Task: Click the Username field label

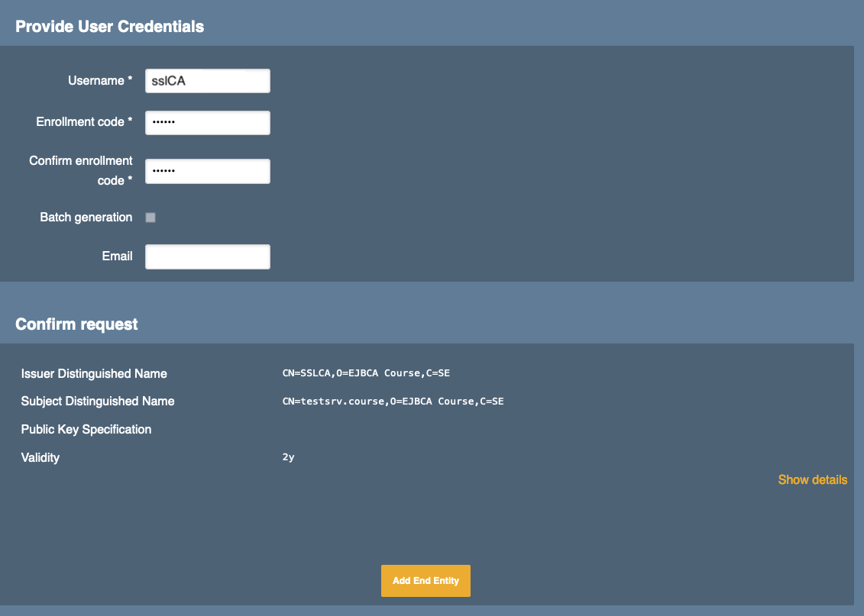Action: (100, 80)
